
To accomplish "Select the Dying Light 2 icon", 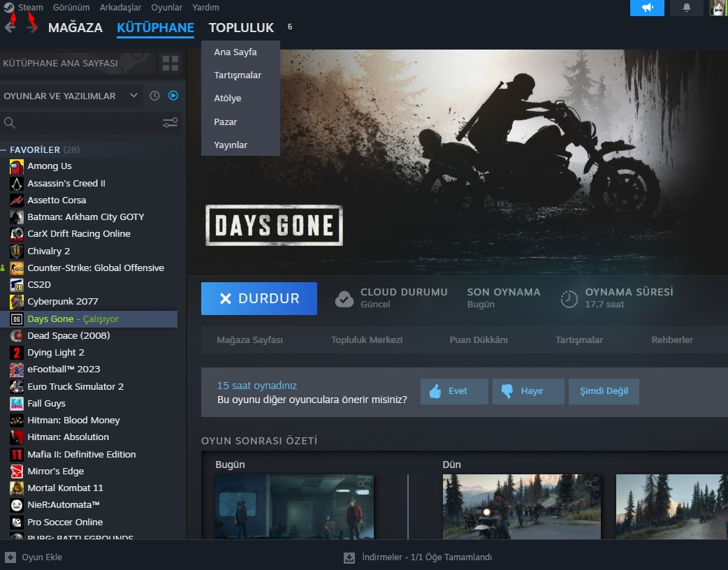I will click(17, 352).
